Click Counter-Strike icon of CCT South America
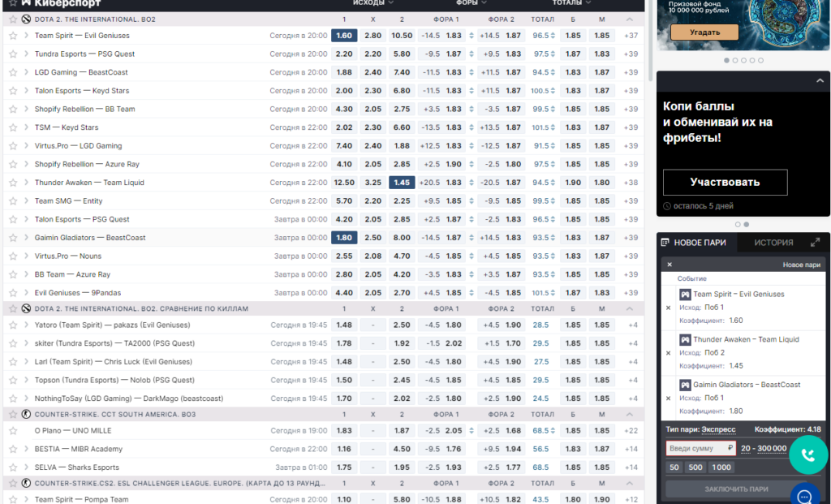This screenshot has width=831, height=504. point(26,415)
